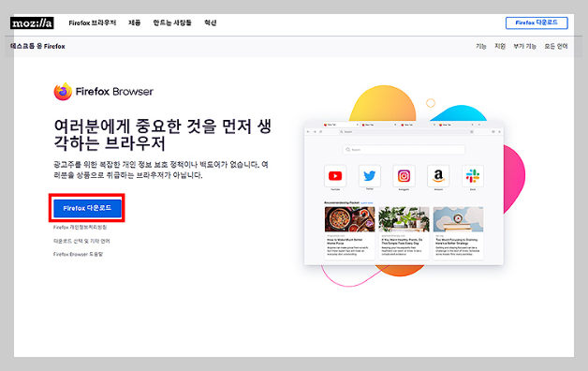
Task: Open the '혁신' navigation menu
Action: click(210, 22)
